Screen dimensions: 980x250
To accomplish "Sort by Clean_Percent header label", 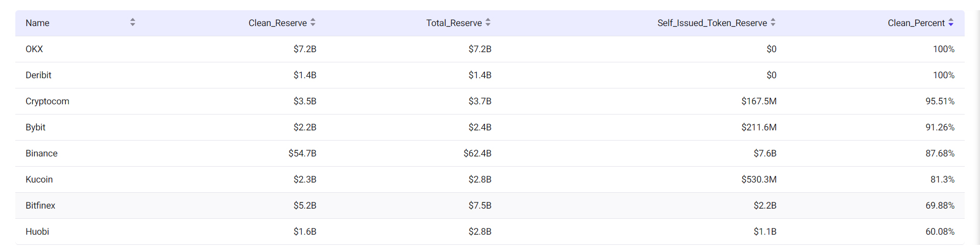I will [916, 23].
